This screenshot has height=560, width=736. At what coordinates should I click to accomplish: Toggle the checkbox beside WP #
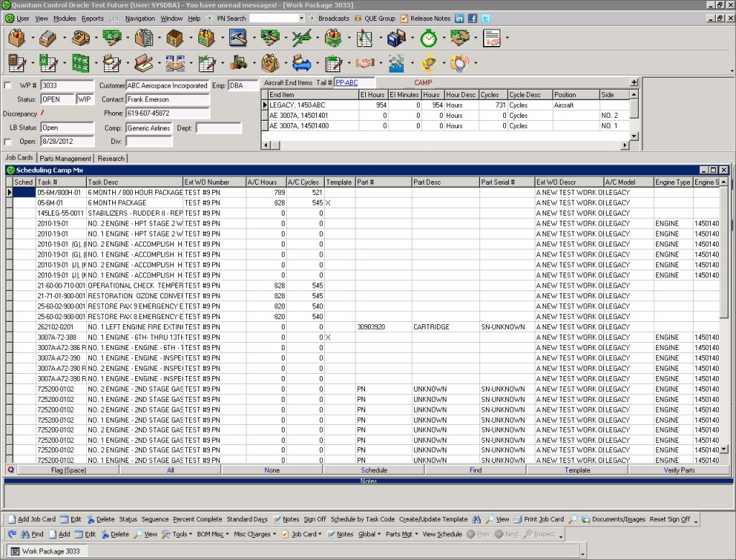[x=8, y=86]
